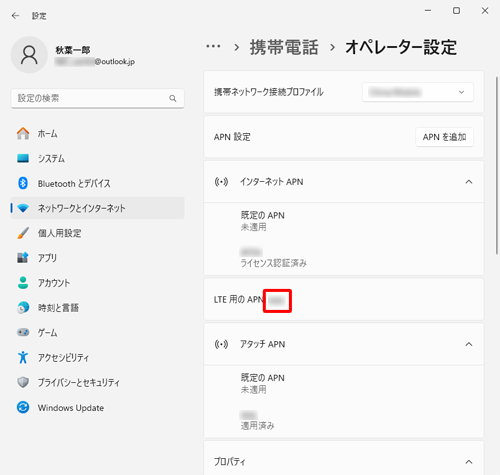Select アカウント in the sidebar

[x=98, y=283]
